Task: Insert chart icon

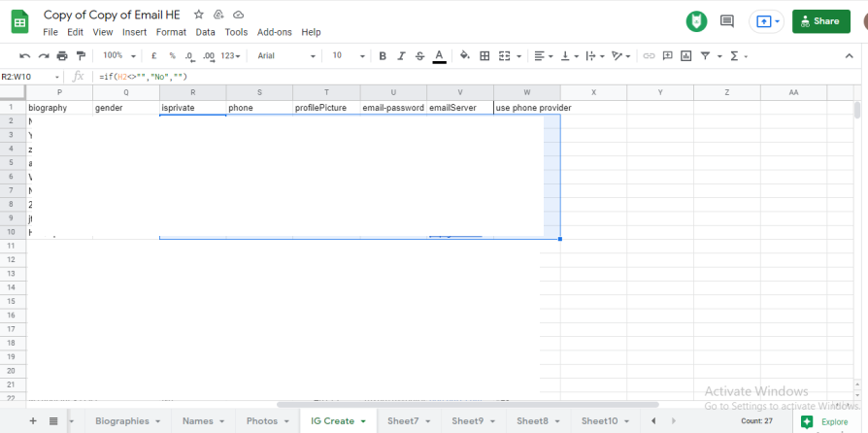Action: 686,56
